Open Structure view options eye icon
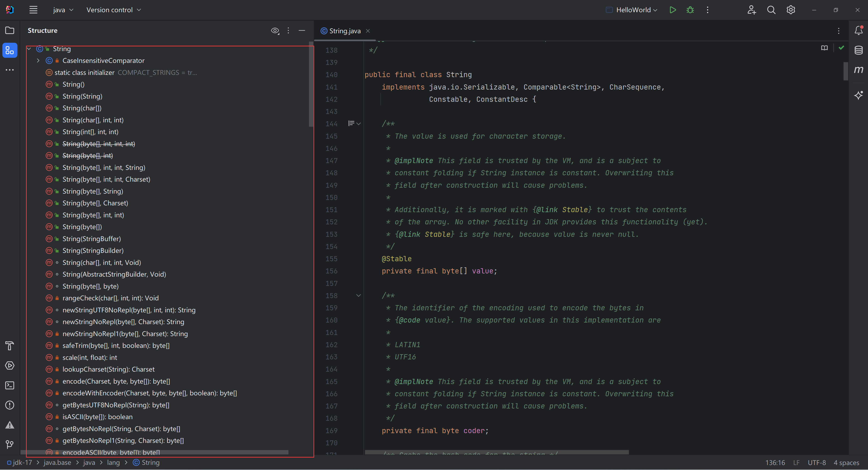 pyautogui.click(x=275, y=31)
